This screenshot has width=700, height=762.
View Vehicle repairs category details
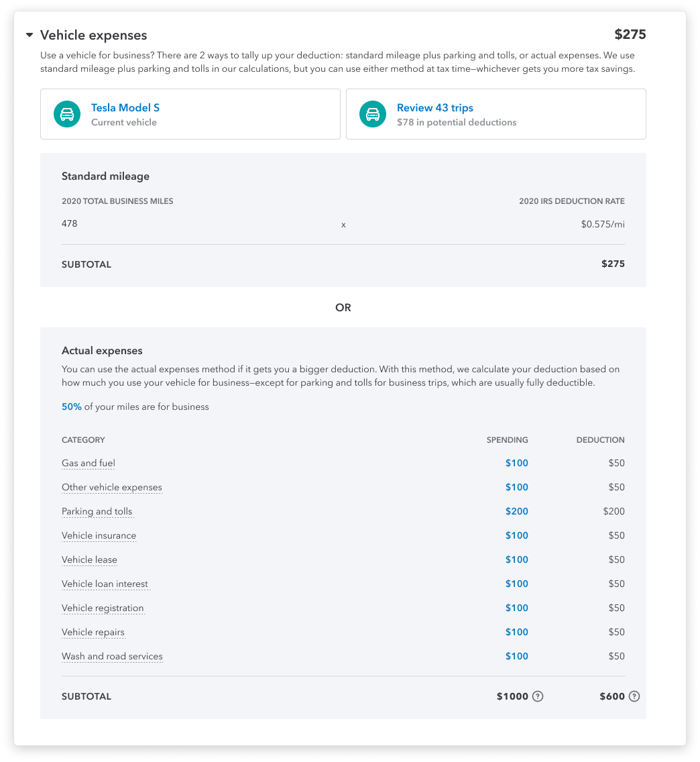click(x=93, y=633)
